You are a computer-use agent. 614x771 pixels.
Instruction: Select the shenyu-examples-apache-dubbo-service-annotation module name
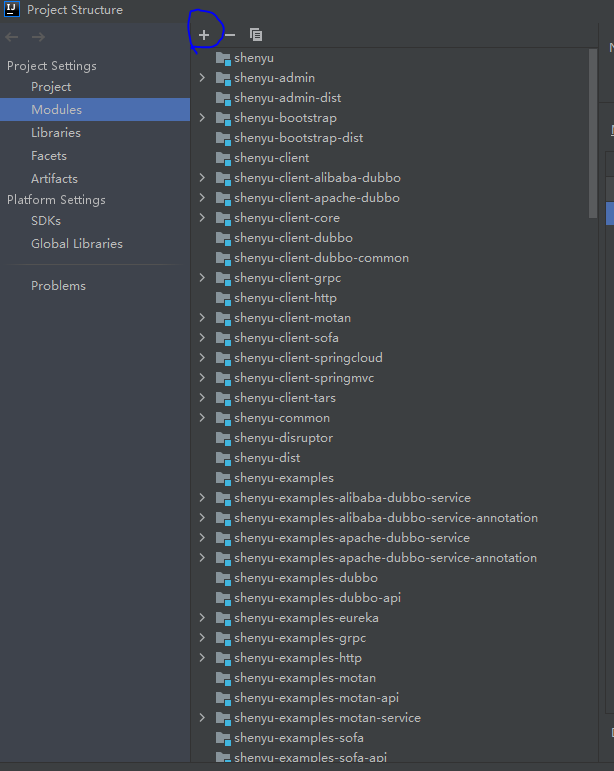pos(385,558)
